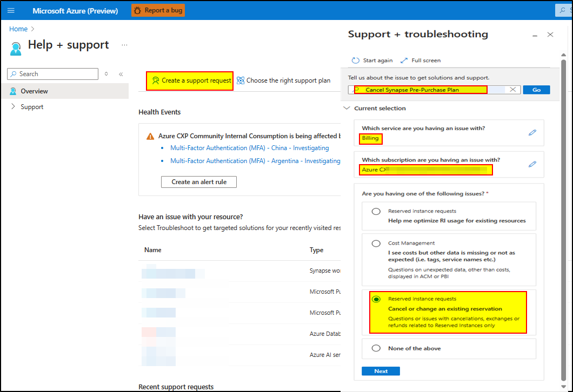Click the Synapse workspace resource row
573x392 pixels.
pos(239,271)
